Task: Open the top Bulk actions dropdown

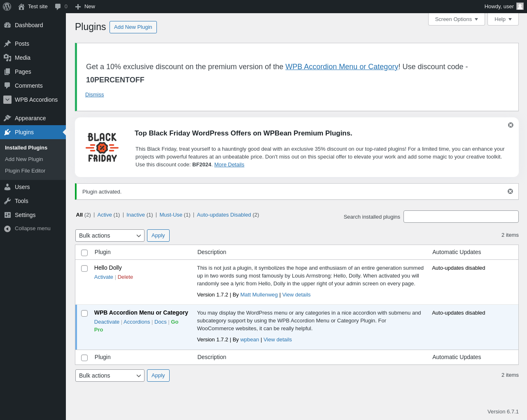Action: tap(110, 236)
